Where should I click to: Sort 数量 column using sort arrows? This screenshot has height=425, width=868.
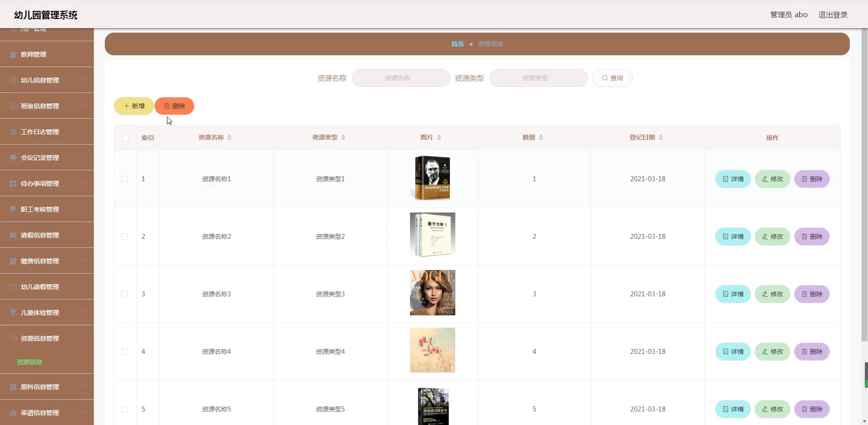tap(541, 137)
